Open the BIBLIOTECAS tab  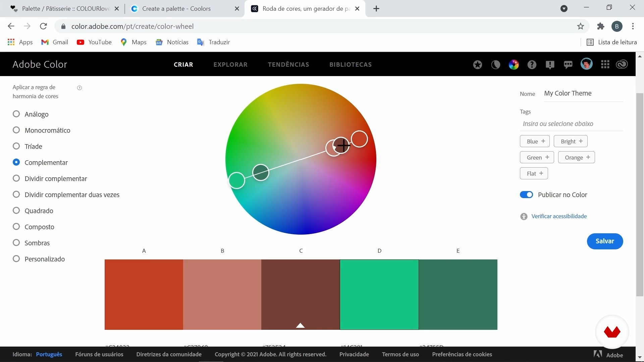coord(351,64)
